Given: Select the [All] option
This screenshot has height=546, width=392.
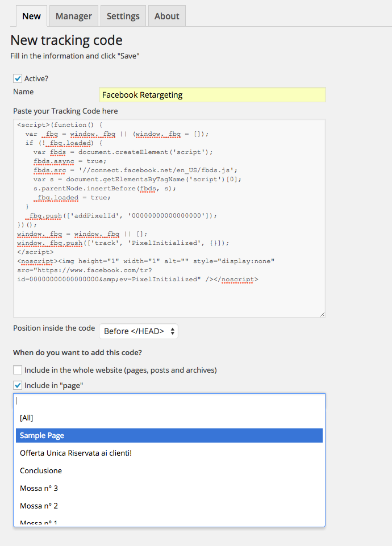Looking at the screenshot, I should click(169, 418).
